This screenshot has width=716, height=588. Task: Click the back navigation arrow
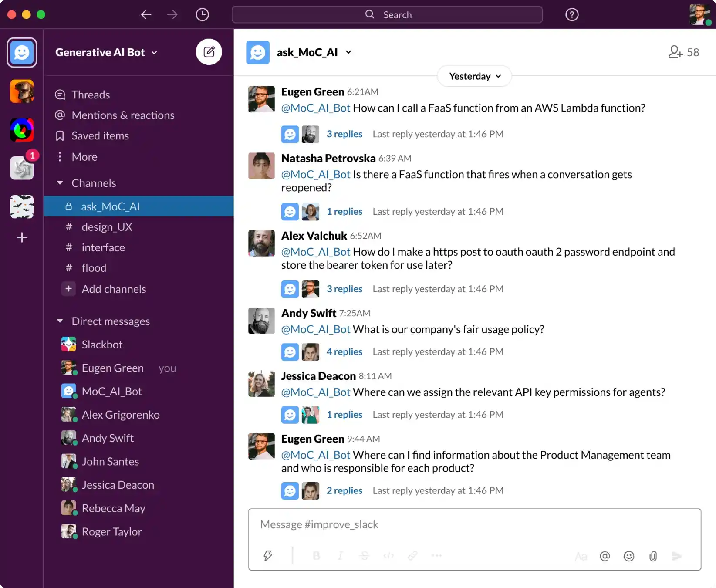point(146,15)
